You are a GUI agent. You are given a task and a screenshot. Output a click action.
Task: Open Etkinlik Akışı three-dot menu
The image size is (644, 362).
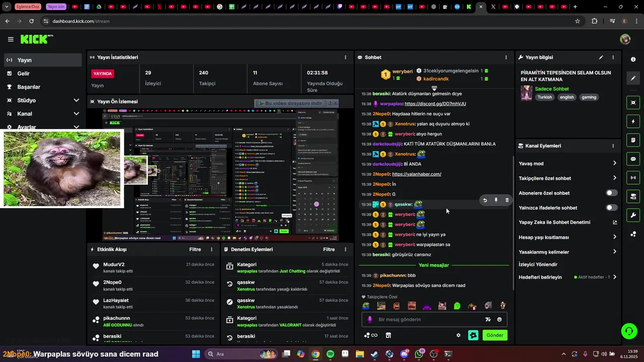coord(211,249)
